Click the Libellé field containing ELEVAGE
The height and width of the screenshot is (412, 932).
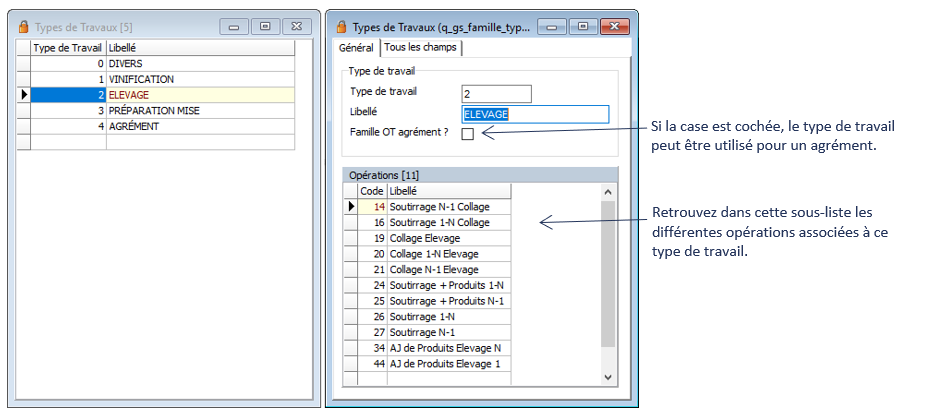535,114
